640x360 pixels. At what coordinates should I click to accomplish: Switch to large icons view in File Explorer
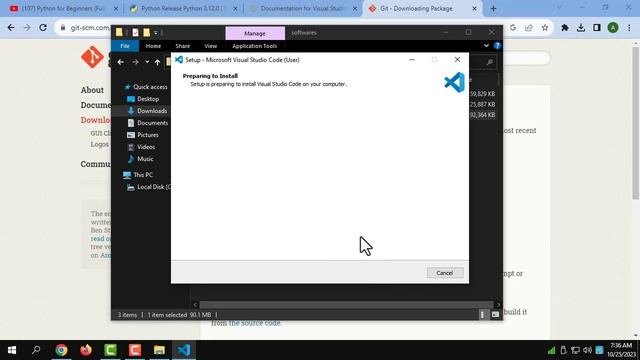coord(495,315)
